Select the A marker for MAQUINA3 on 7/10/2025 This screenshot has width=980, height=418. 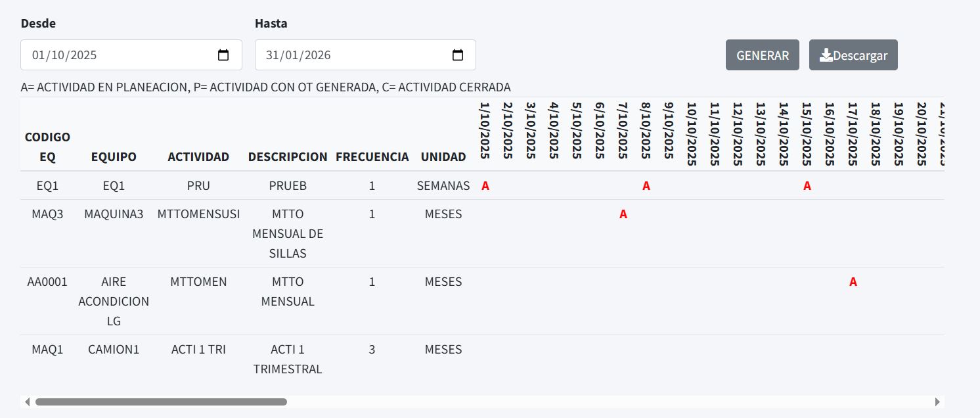point(623,214)
